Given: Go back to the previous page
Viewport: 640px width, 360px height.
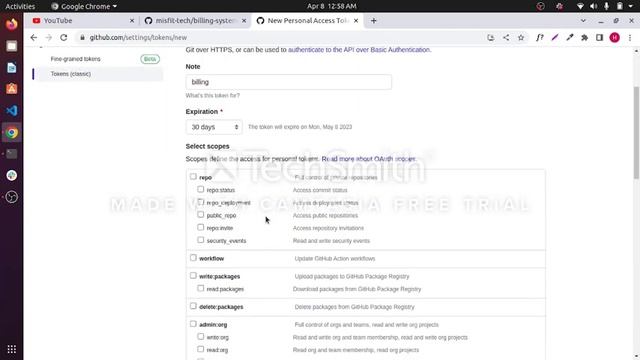Looking at the screenshot, I should (x=33, y=38).
